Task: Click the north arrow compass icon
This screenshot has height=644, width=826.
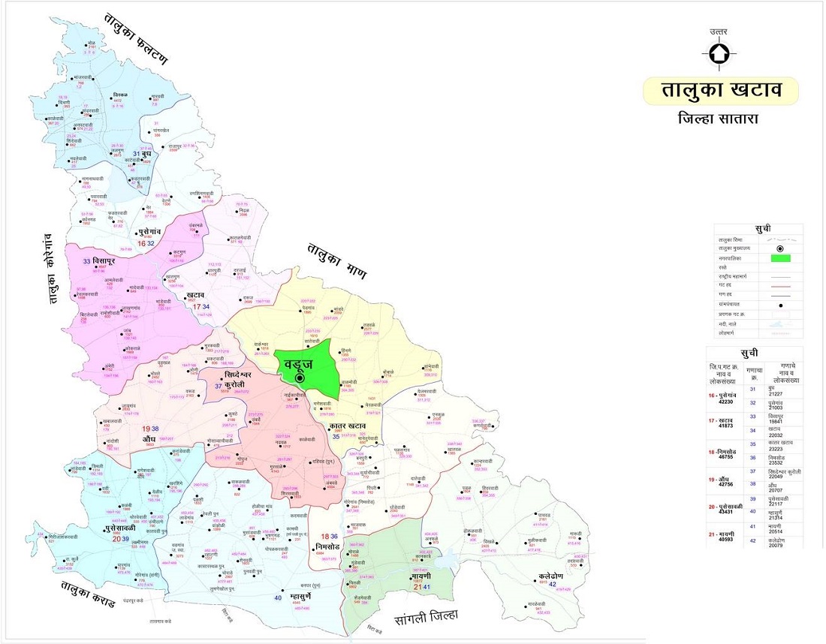Action: [719, 55]
